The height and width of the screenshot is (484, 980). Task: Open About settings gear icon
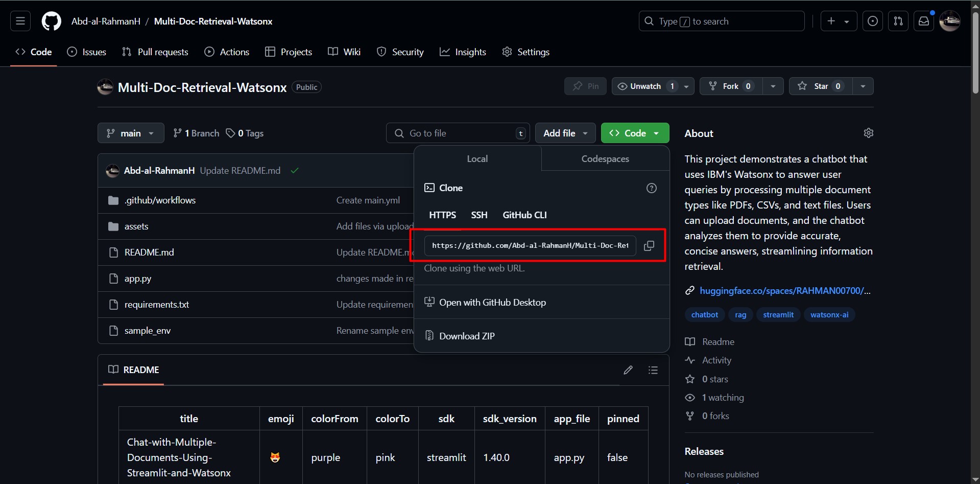(x=868, y=133)
